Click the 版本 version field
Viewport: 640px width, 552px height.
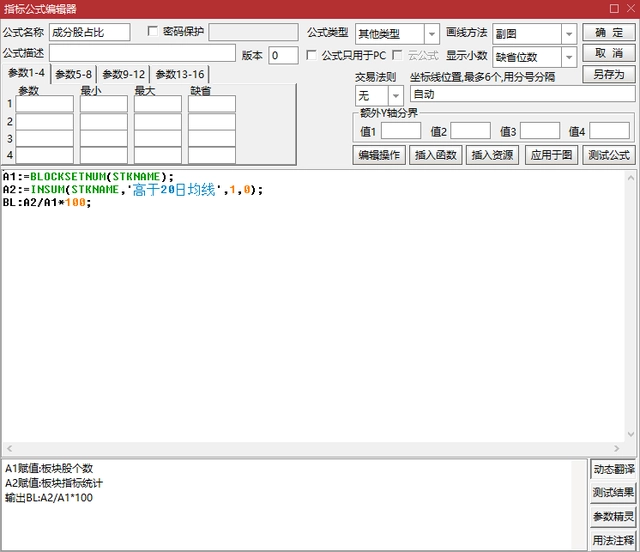283,55
